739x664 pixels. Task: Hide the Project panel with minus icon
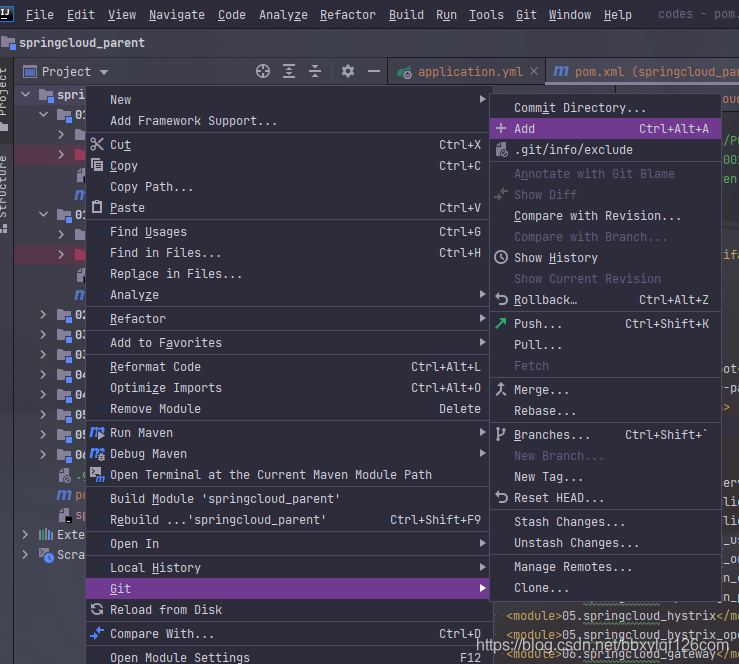(374, 71)
